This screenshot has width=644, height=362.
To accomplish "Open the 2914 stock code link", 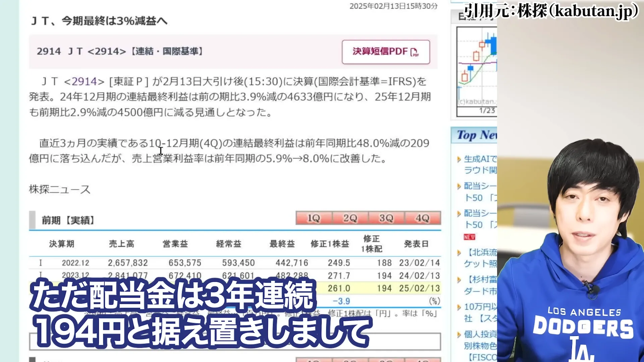I will [x=84, y=81].
